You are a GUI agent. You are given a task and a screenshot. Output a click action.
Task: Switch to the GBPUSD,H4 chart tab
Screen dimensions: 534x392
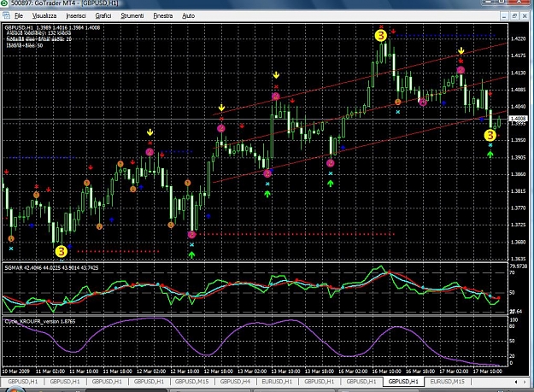tap(235, 382)
